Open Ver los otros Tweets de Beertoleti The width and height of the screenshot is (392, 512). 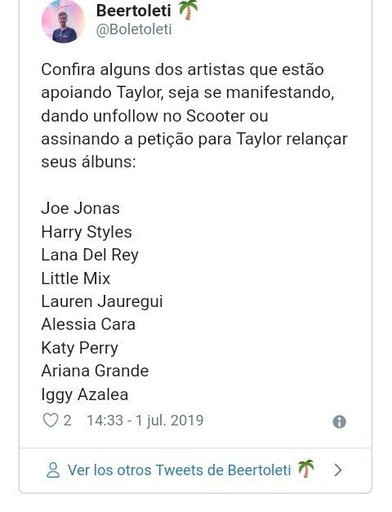click(180, 470)
